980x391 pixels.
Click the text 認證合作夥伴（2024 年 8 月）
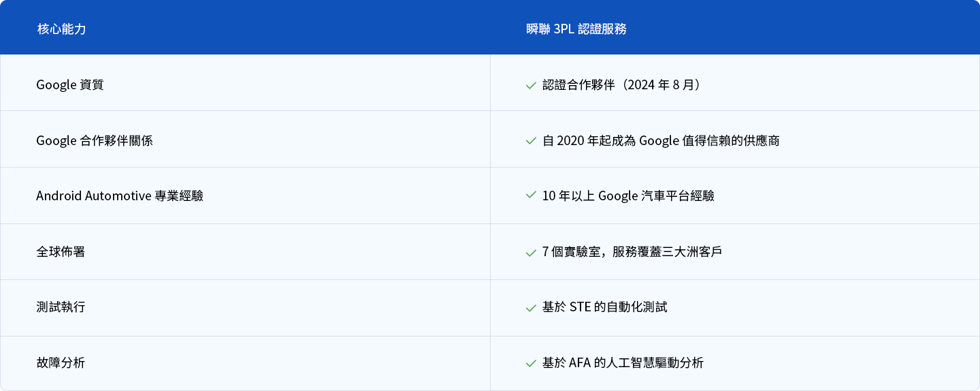[x=622, y=85]
